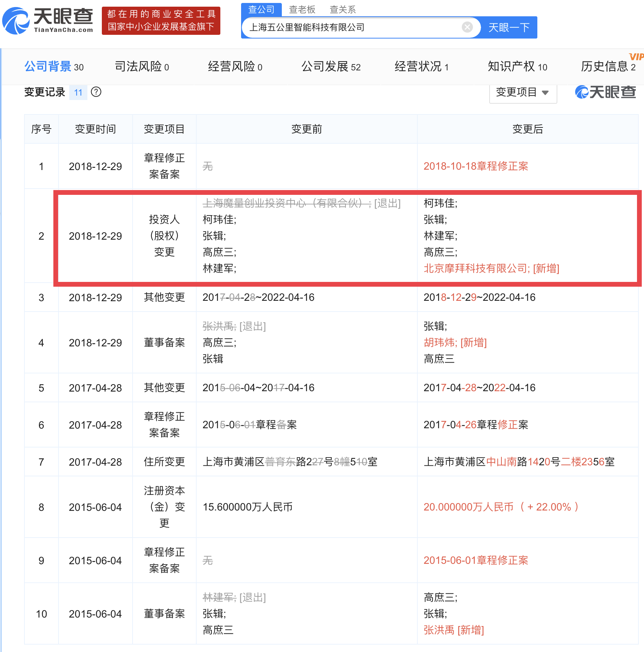644x652 pixels.
Task: Switch to the 查老板 search tab
Action: coord(302,9)
